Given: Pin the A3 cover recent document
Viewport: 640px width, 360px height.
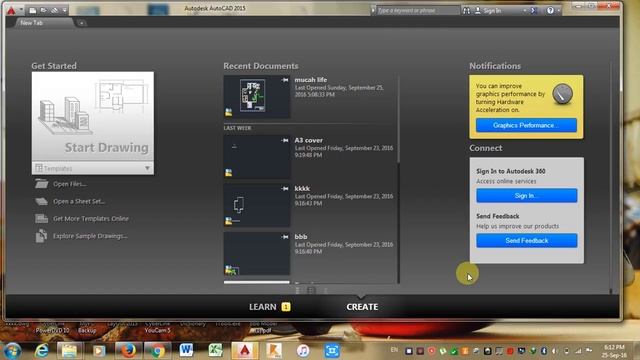Looking at the screenshot, I should click(285, 140).
